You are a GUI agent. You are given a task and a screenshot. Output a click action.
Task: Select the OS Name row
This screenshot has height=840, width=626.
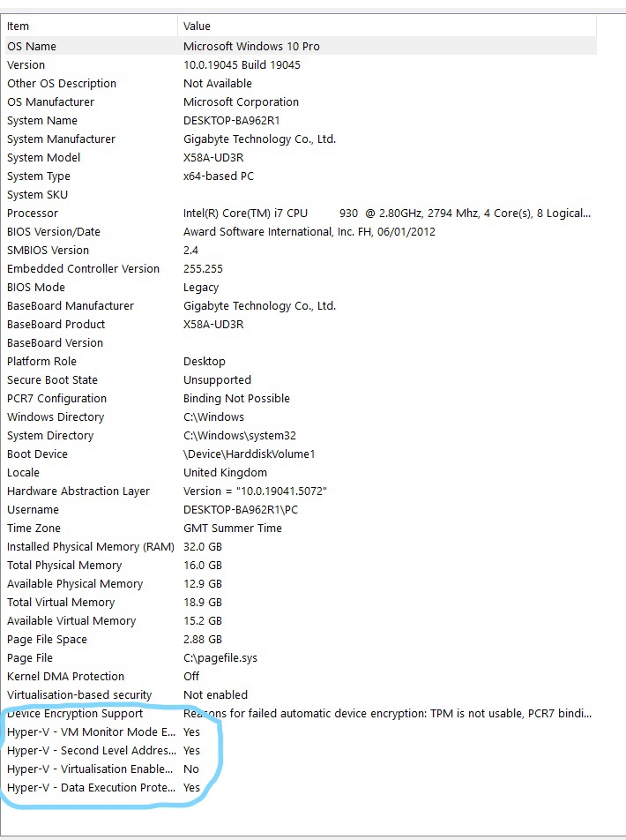pyautogui.click(x=301, y=46)
